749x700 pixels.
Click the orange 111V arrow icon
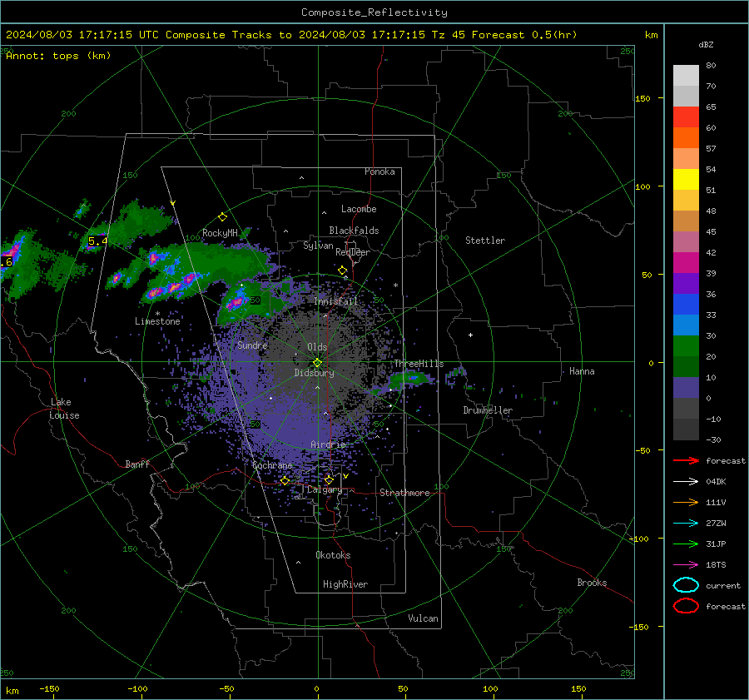[686, 502]
